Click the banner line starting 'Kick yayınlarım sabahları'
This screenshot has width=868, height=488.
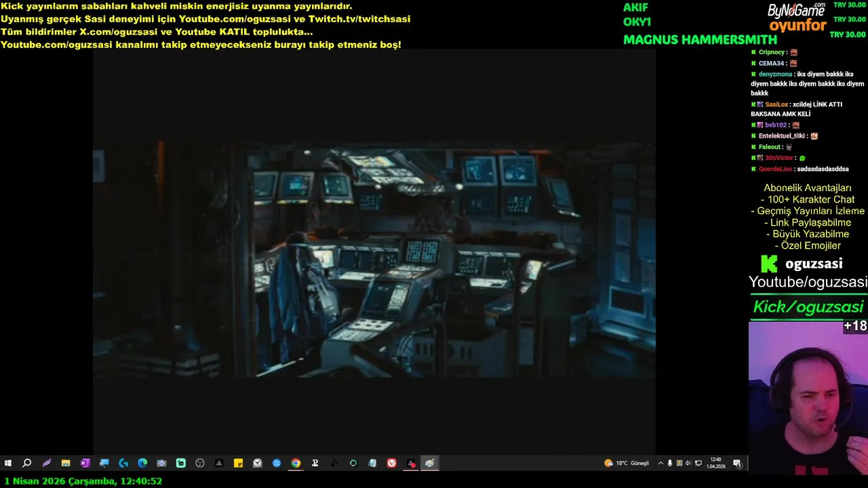pyautogui.click(x=176, y=6)
